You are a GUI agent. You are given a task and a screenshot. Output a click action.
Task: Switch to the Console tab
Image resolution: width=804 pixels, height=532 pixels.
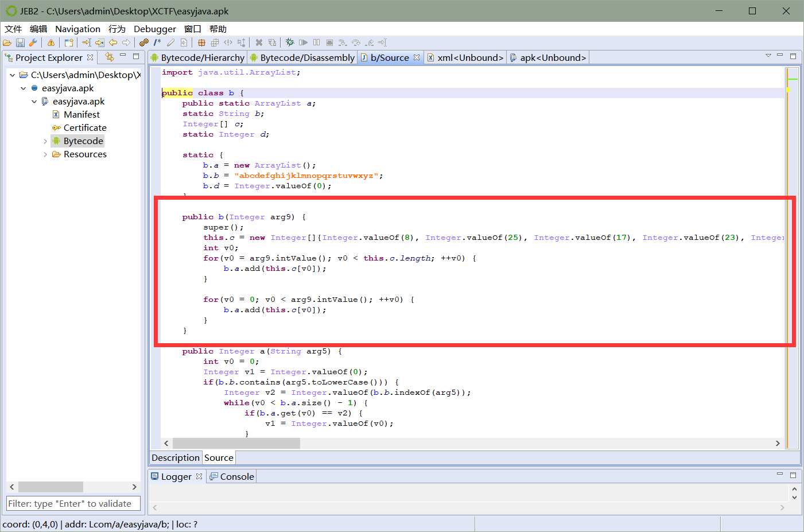click(x=232, y=476)
